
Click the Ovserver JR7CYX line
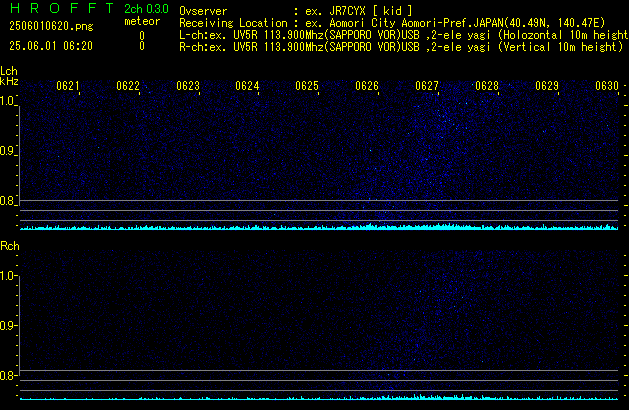click(x=296, y=11)
